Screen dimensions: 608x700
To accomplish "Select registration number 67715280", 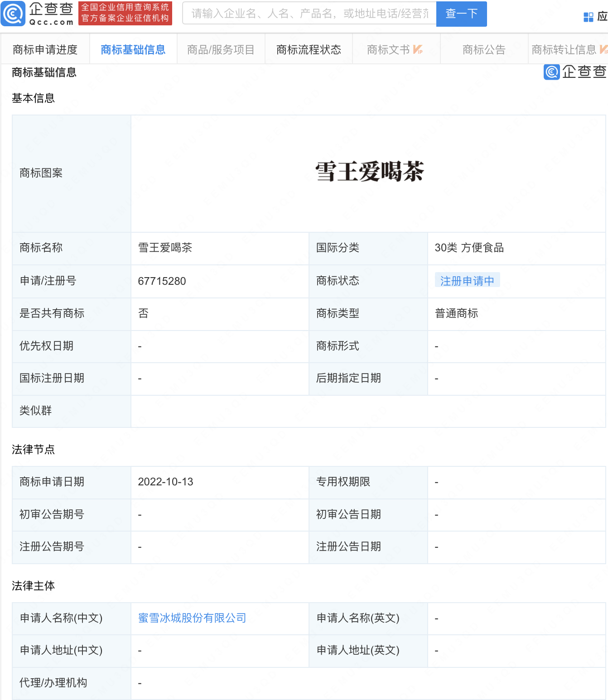I will pyautogui.click(x=162, y=281).
